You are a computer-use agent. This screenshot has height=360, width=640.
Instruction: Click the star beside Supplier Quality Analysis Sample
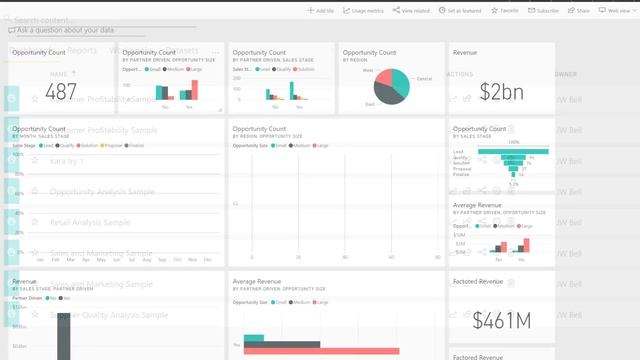click(x=35, y=314)
